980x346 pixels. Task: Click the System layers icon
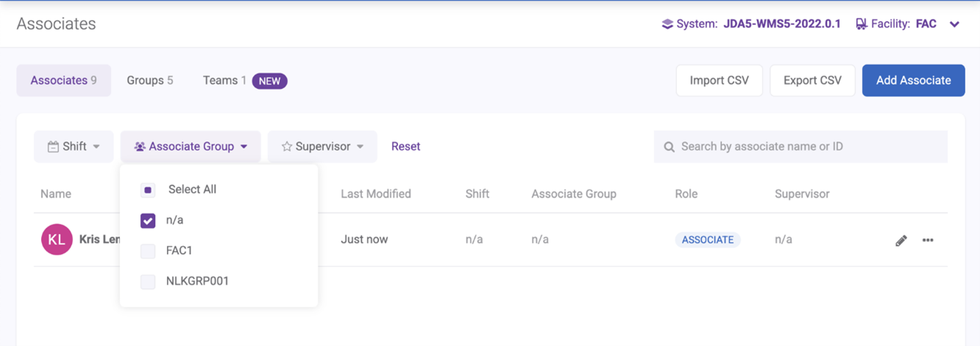tap(667, 24)
